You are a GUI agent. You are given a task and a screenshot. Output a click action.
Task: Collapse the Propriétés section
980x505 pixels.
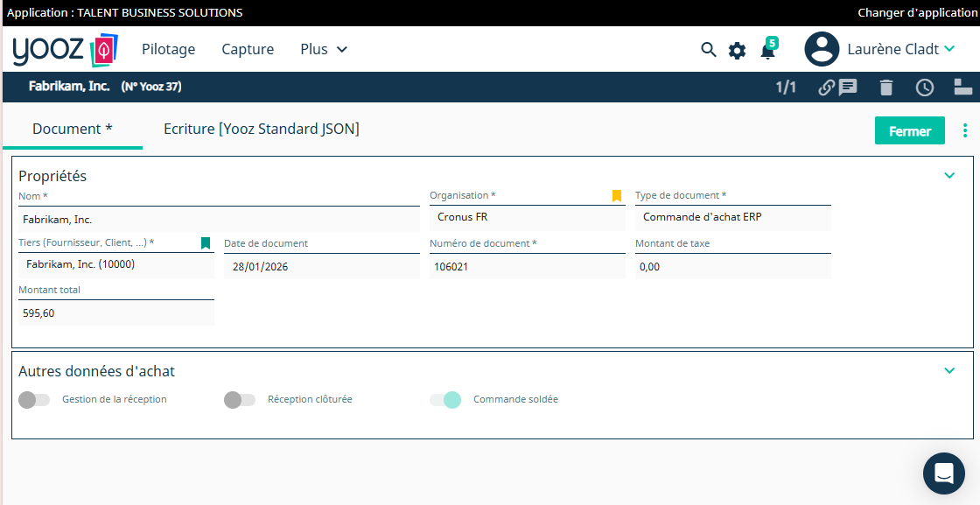pyautogui.click(x=949, y=175)
